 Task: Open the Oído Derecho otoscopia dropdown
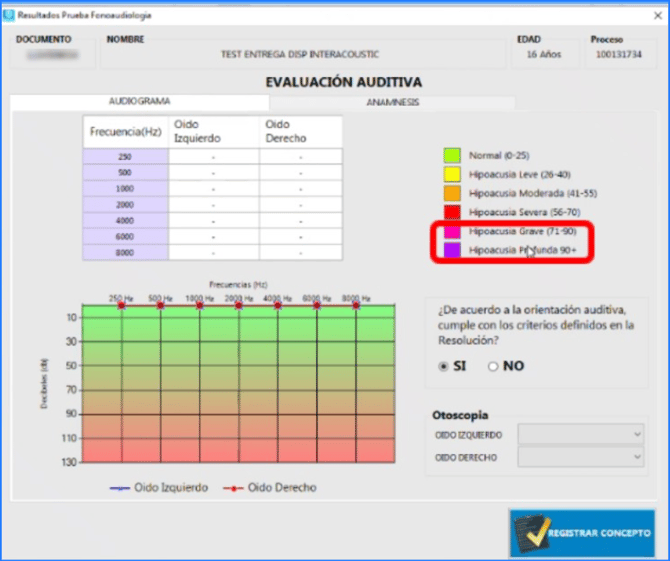click(x=581, y=457)
